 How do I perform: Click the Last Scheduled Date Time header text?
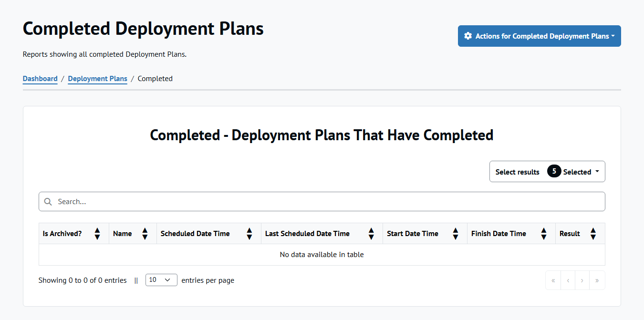tap(307, 234)
